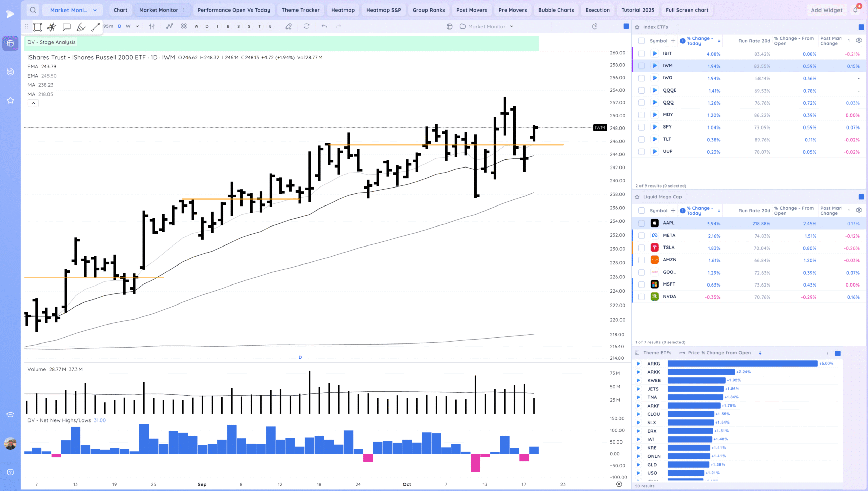Open the indicators chart icon
Image resolution: width=868 pixels, height=491 pixels.
(x=169, y=26)
